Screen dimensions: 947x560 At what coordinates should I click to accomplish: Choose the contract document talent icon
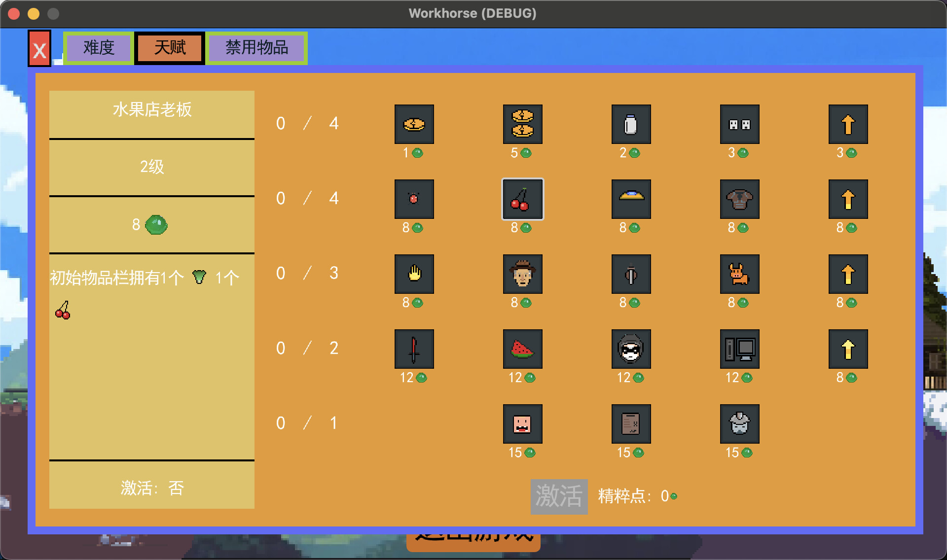point(631,424)
